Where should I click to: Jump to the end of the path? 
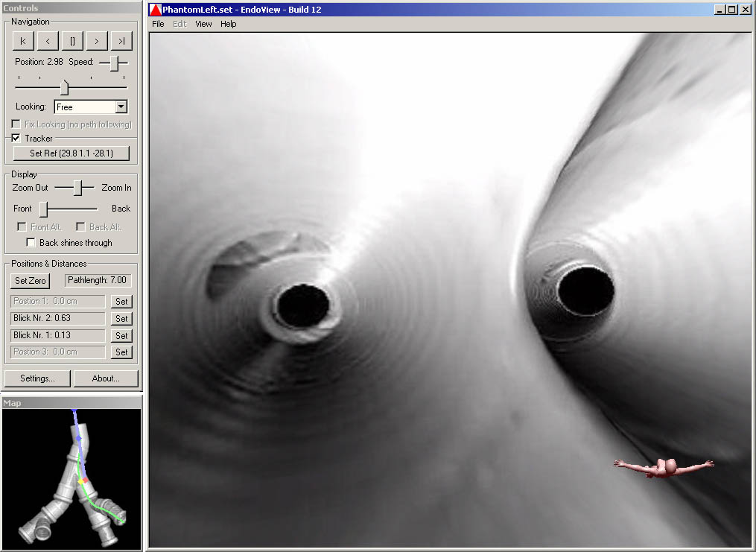click(121, 41)
